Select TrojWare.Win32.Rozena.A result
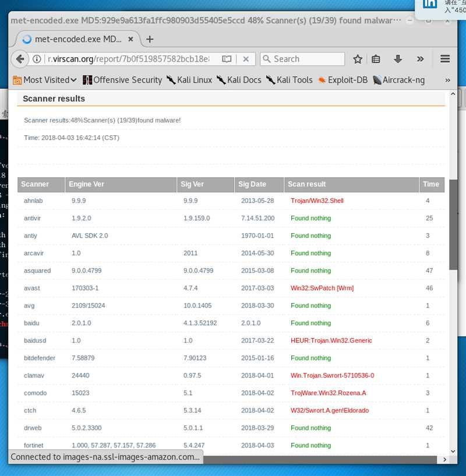This screenshot has height=476, width=466. 329,393
